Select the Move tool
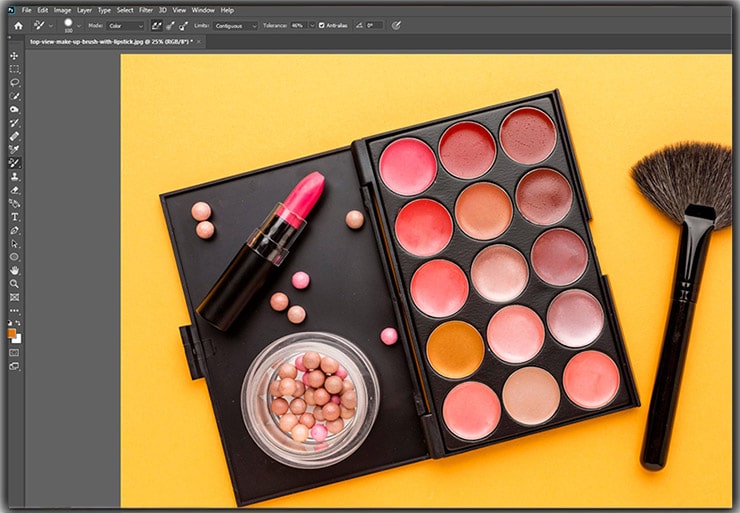 coord(14,56)
